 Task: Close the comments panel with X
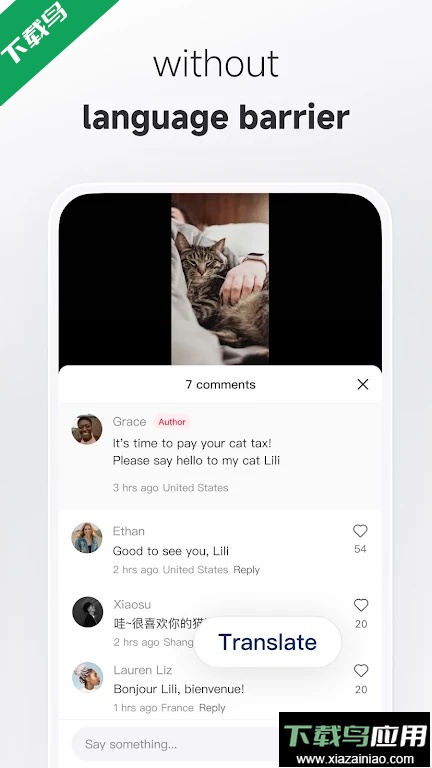[x=362, y=384]
